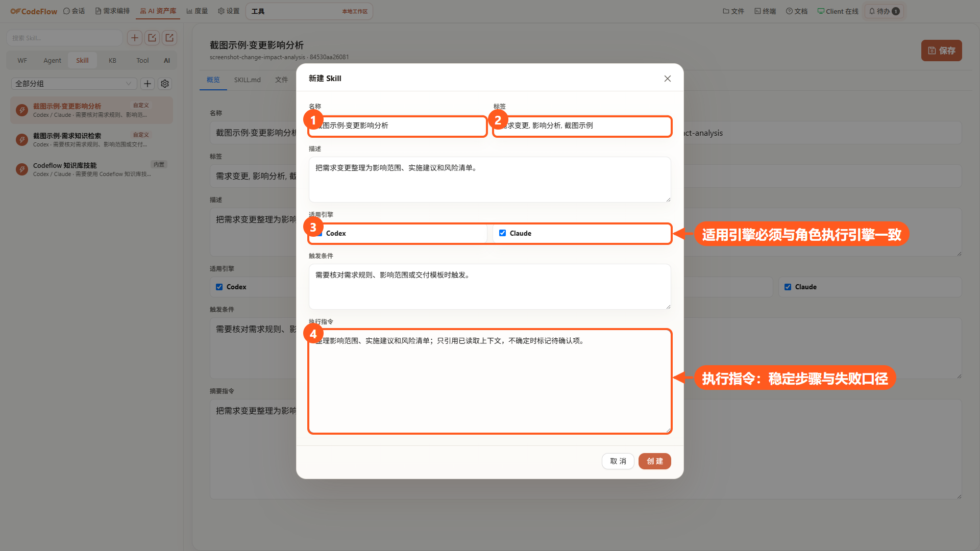Open the 文件 panel in top bar
Image resolution: width=980 pixels, height=551 pixels.
pos(733,11)
